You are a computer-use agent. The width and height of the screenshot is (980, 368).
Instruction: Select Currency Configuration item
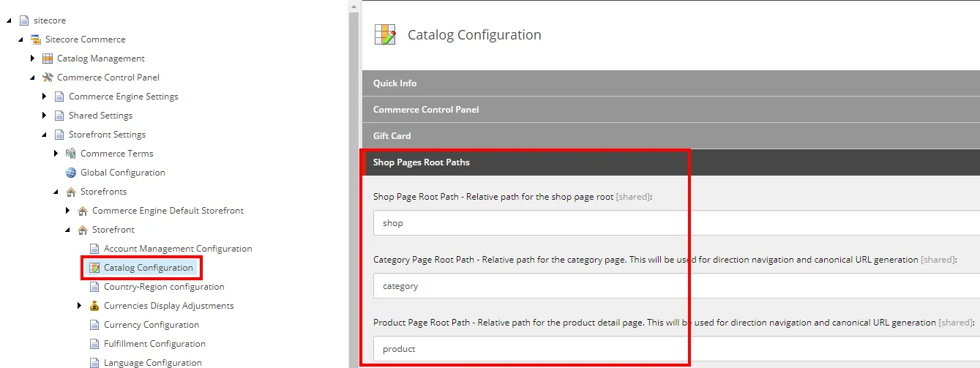[x=152, y=325]
